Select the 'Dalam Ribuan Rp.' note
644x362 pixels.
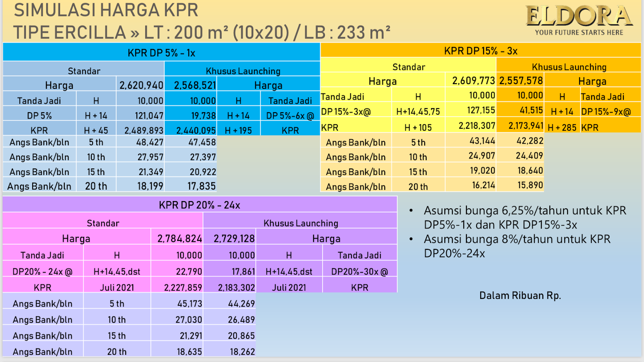[x=520, y=296]
